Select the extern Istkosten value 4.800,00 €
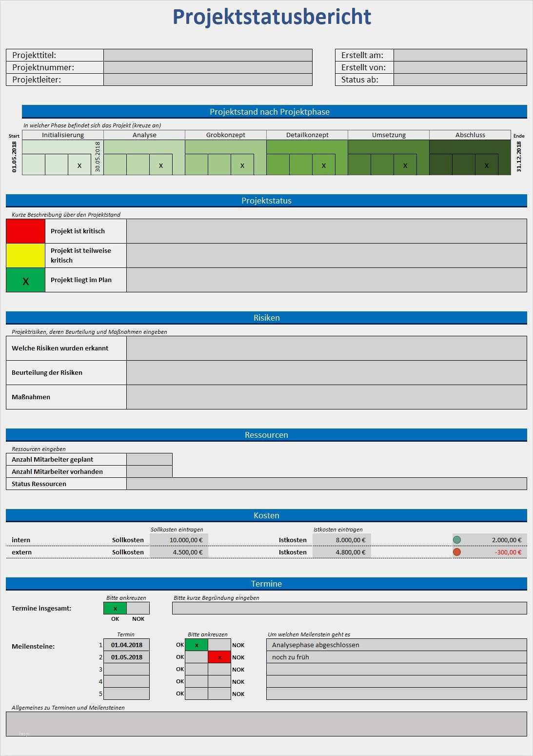 coord(342,552)
